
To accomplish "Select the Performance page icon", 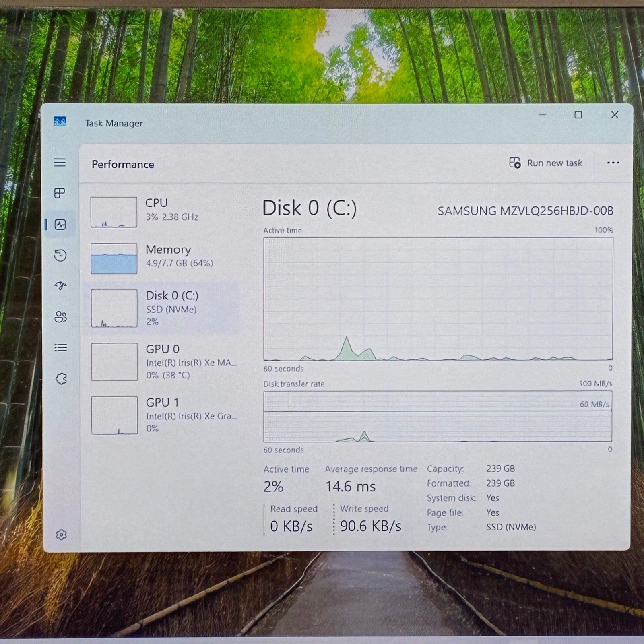I will click(60, 224).
